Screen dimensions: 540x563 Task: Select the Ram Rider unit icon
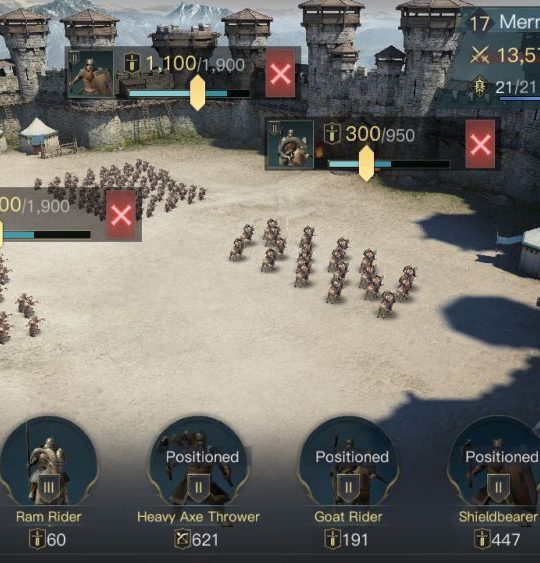point(48,462)
